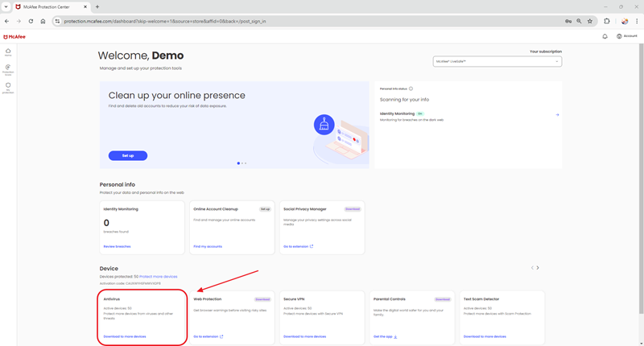This screenshot has width=644, height=346.
Task: Click the Online Account Cleanup card title
Action: pyautogui.click(x=216, y=209)
